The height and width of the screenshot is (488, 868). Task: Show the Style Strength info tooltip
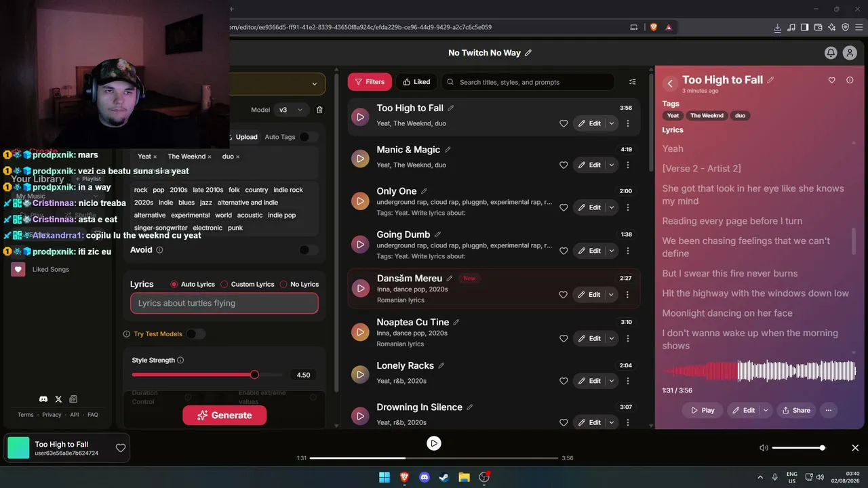click(180, 360)
